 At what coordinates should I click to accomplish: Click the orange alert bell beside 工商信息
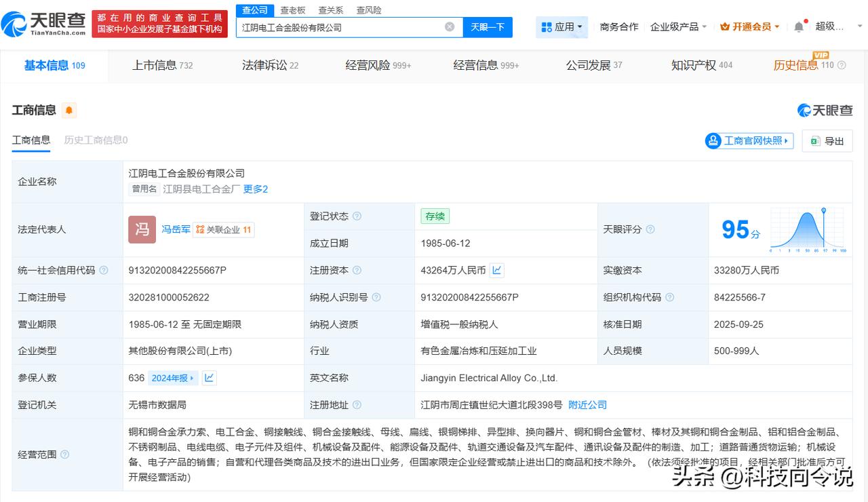69,111
